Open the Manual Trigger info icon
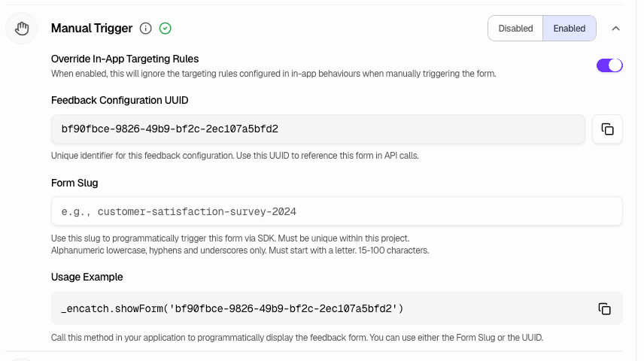644x361 pixels. [x=145, y=29]
